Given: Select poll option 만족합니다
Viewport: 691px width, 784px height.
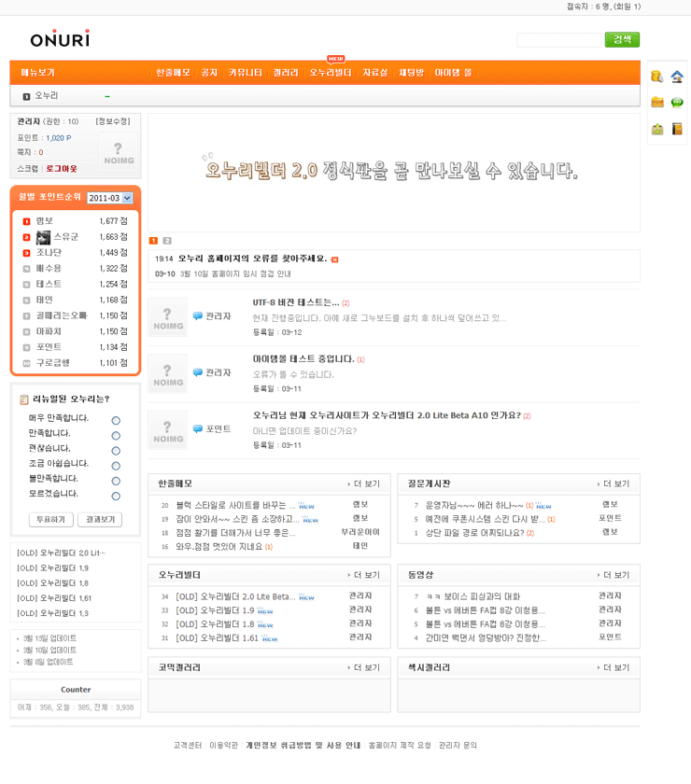Looking at the screenshot, I should click(x=116, y=436).
